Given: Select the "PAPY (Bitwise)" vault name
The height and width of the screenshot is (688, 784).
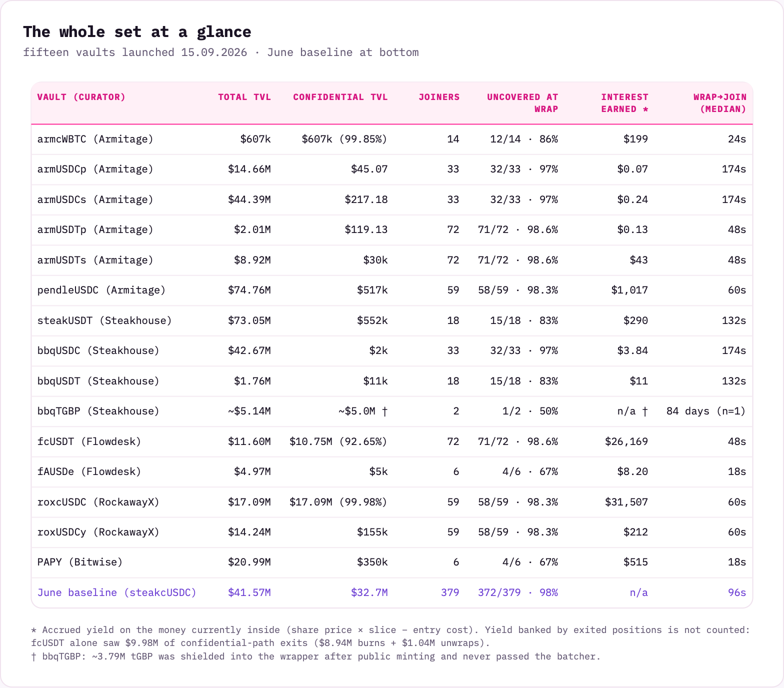Looking at the screenshot, I should [80, 562].
